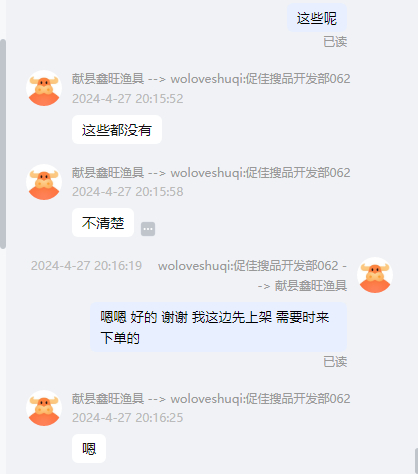Viewport: 418px width, 474px height.
Task: Click the right scrollbar thumb at the bottom
Action: point(416,461)
